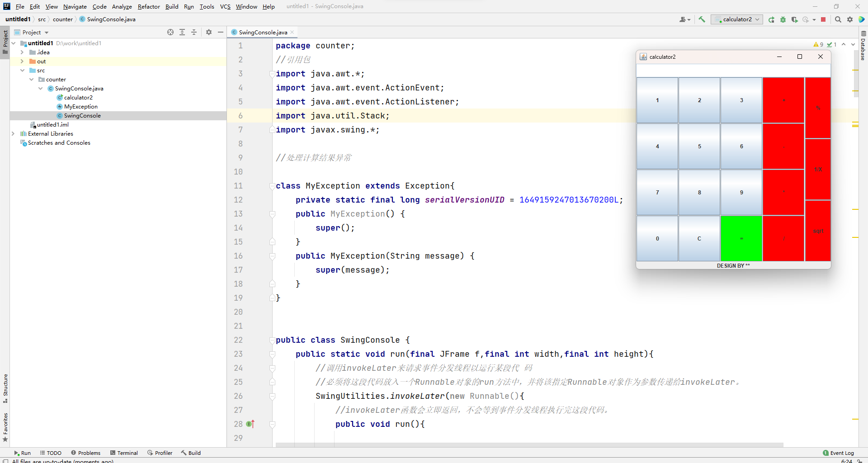Expand the External Libraries tree node
This screenshot has width=868, height=463.
(13, 134)
